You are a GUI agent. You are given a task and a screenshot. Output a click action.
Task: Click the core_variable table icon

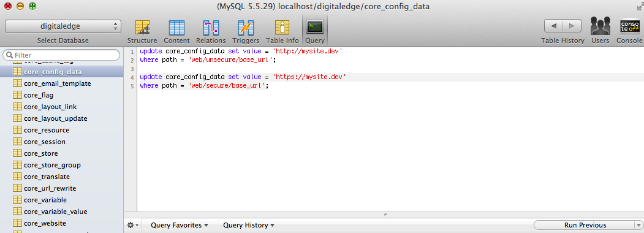[17, 200]
